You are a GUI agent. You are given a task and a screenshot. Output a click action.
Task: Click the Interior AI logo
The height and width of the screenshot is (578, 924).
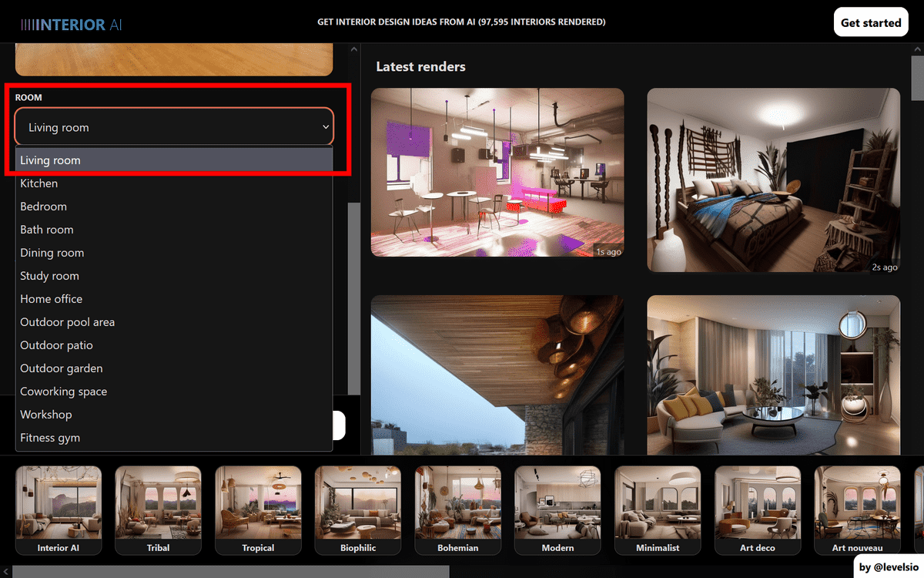pos(72,24)
